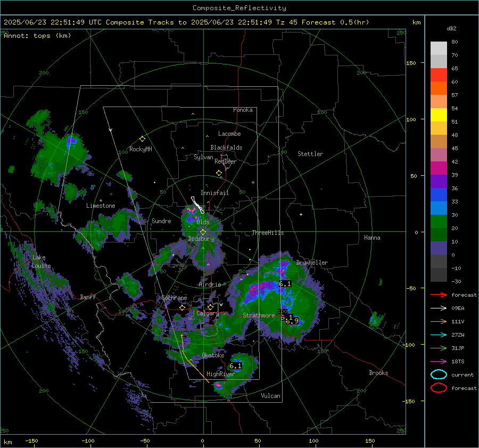Click the red forecast arrow in legend
Screen dimensions: 479x448
click(439, 295)
